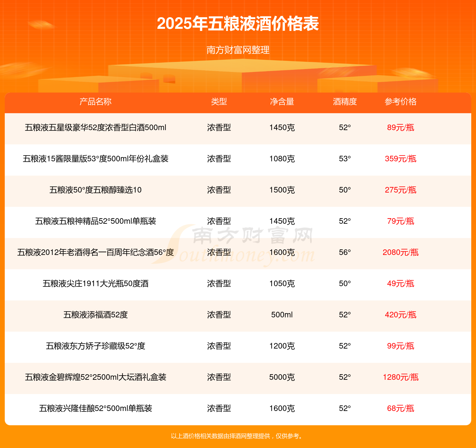Screen dimensions: 476x448
Task: Click the 1500克 net content cell
Action: click(282, 190)
